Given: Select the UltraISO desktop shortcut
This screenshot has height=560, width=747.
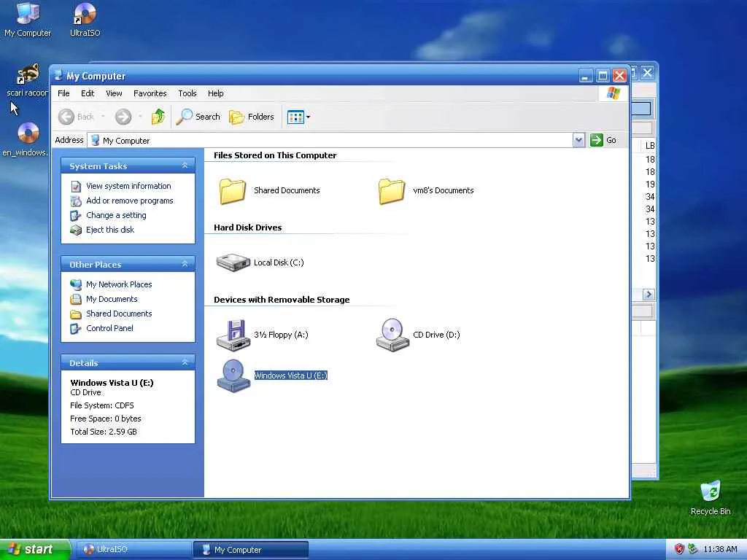Looking at the screenshot, I should pyautogui.click(x=85, y=20).
